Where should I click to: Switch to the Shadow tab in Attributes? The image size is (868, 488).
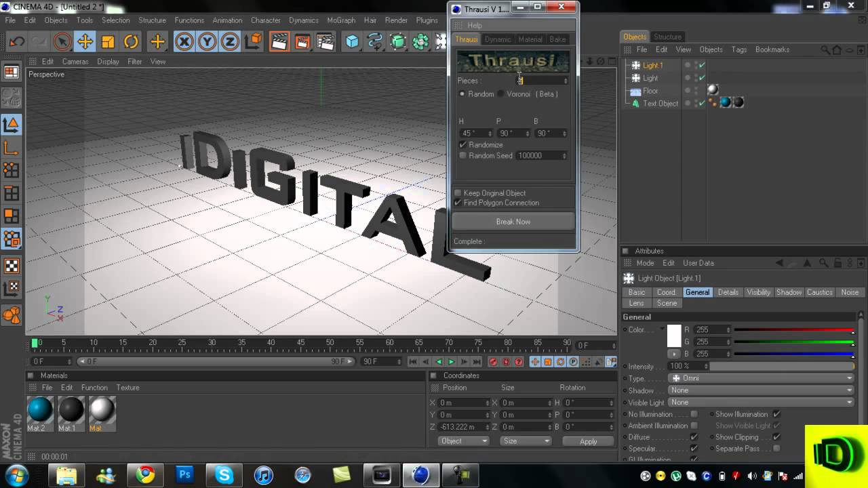pos(789,292)
